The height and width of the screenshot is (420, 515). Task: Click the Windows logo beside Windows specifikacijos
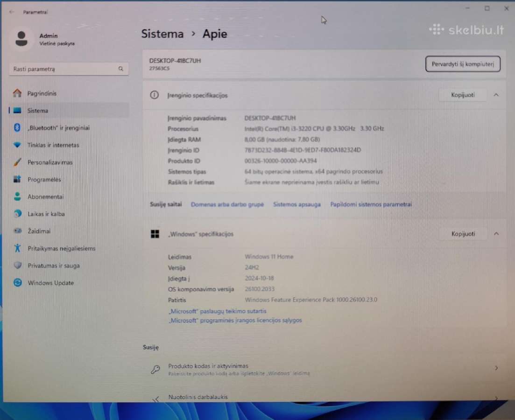pyautogui.click(x=155, y=234)
